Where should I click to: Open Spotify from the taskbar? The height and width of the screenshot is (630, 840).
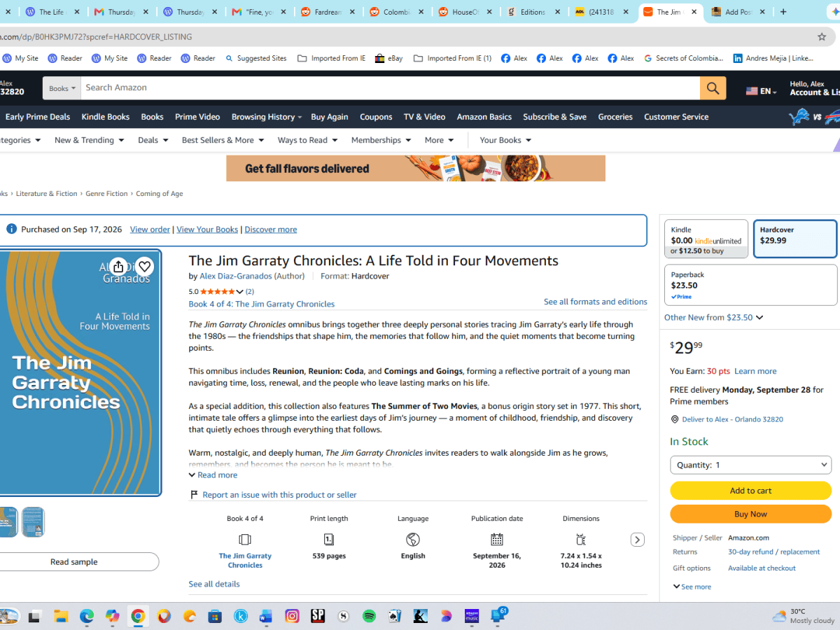(x=369, y=616)
